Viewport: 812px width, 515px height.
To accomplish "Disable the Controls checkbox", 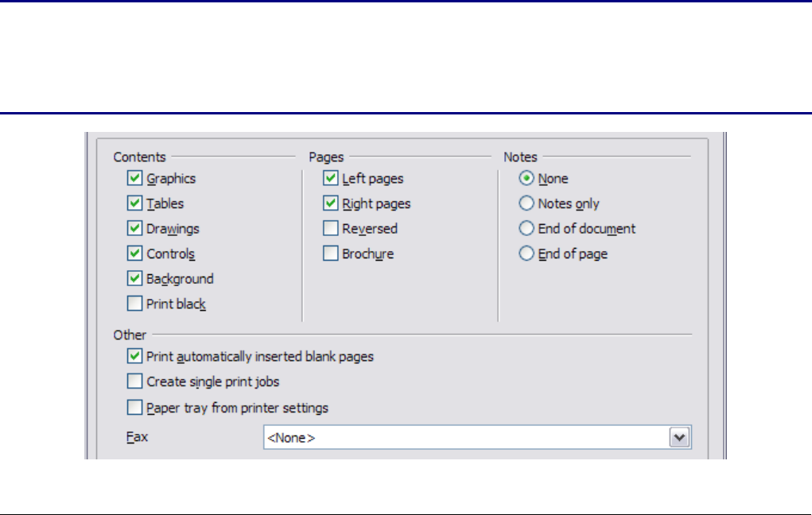I will 134,254.
